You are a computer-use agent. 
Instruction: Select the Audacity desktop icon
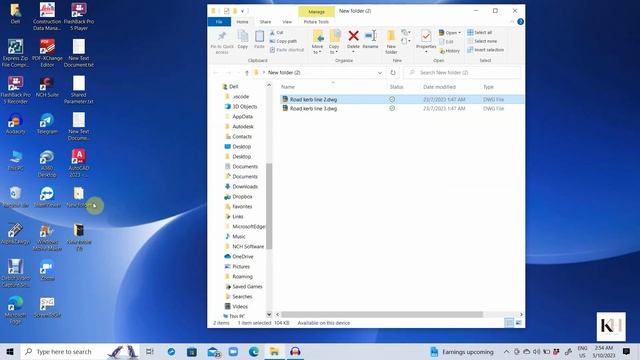[x=16, y=124]
